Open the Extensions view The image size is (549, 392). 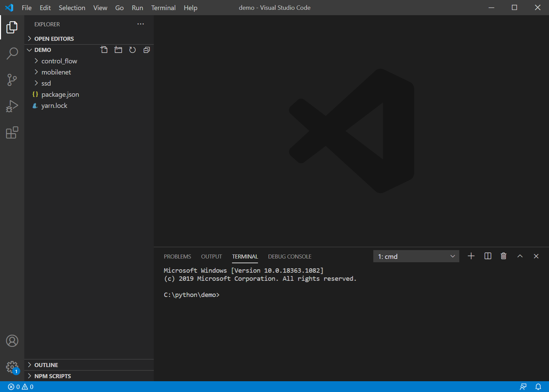click(x=12, y=132)
